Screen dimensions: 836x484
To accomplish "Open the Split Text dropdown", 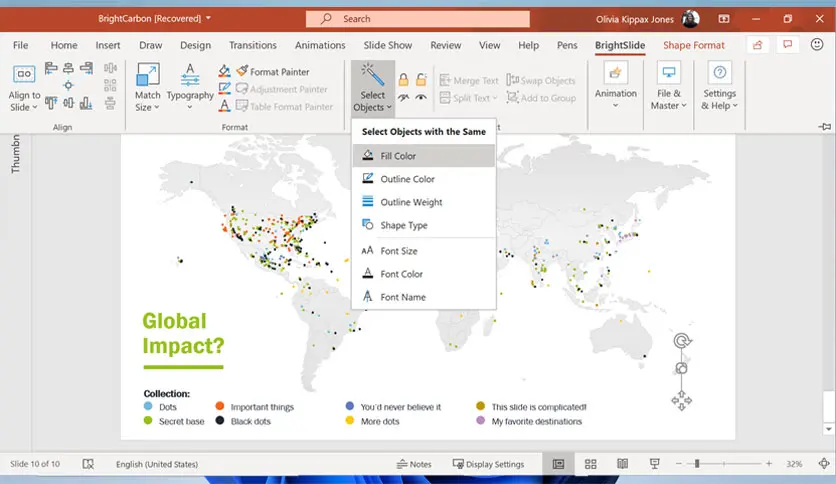I will click(x=469, y=98).
